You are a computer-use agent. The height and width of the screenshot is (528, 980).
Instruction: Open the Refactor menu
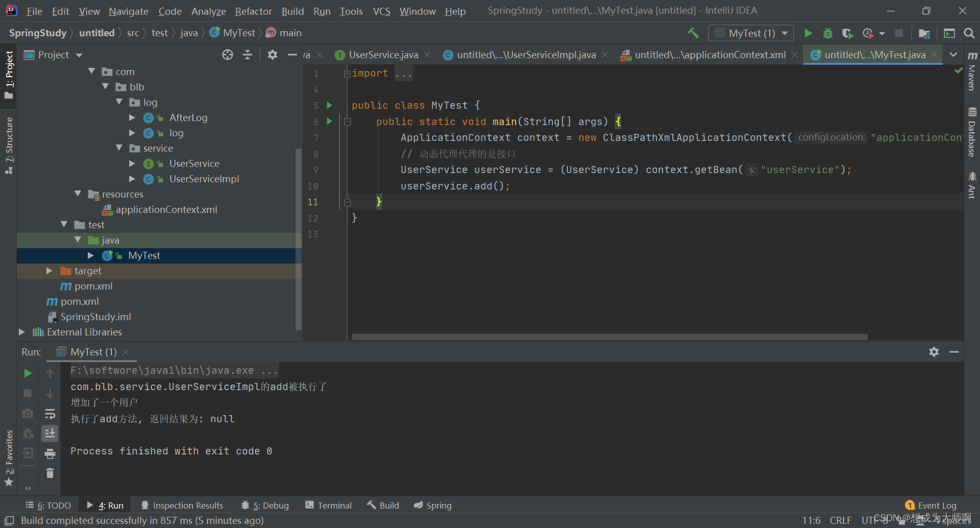point(253,11)
